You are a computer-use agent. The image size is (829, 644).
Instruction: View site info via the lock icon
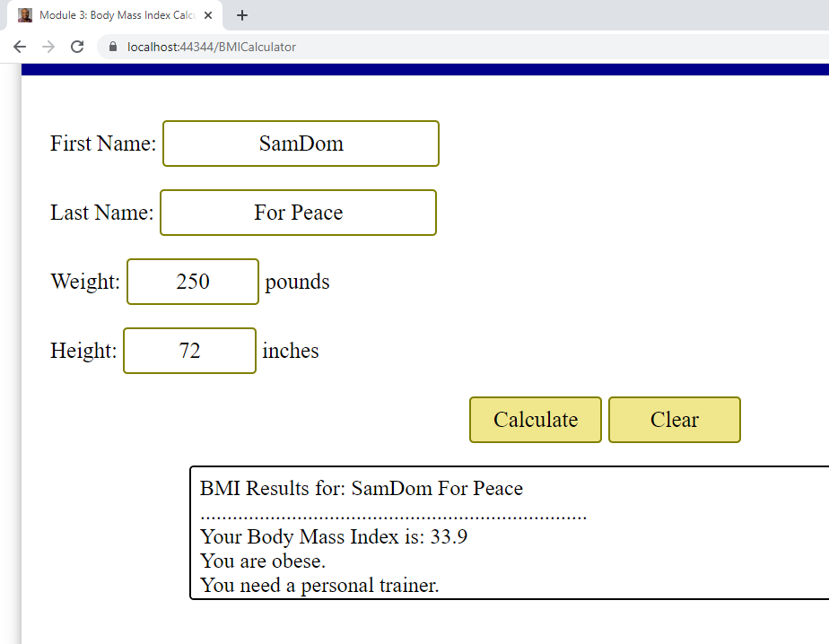[112, 47]
